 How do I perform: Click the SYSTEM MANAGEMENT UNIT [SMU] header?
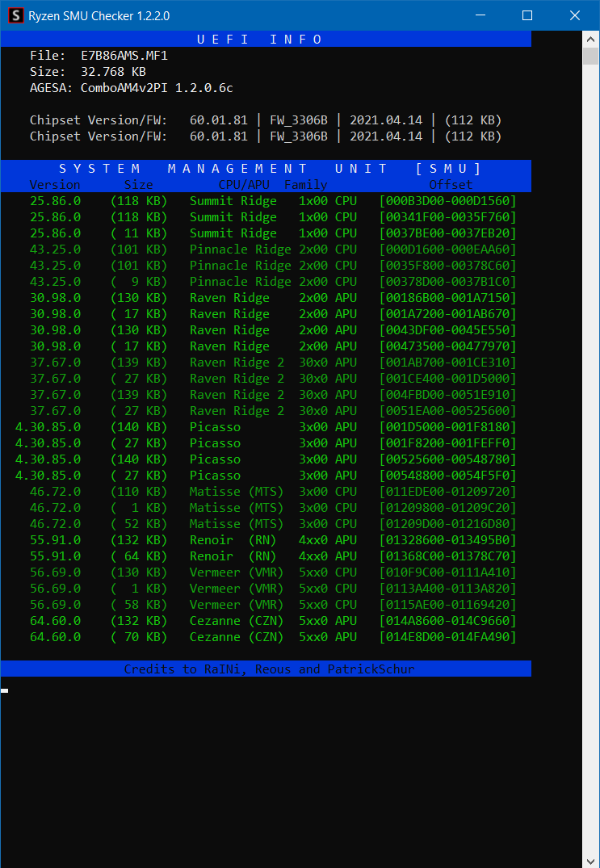click(x=270, y=168)
